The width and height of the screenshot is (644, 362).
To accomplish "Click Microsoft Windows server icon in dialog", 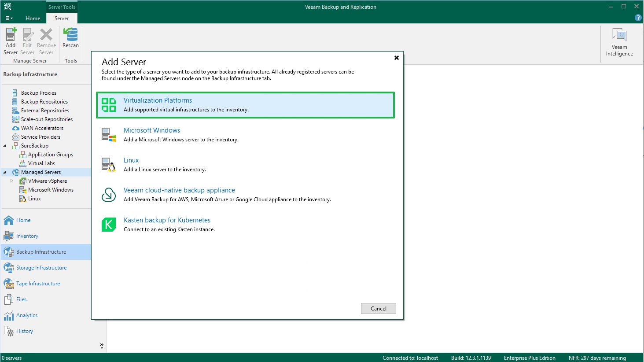I will pyautogui.click(x=109, y=135).
